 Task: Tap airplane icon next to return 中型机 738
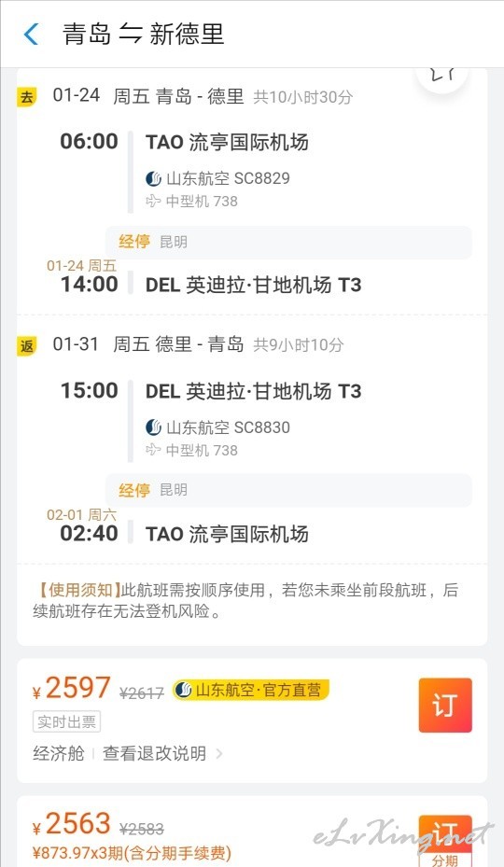click(x=153, y=450)
